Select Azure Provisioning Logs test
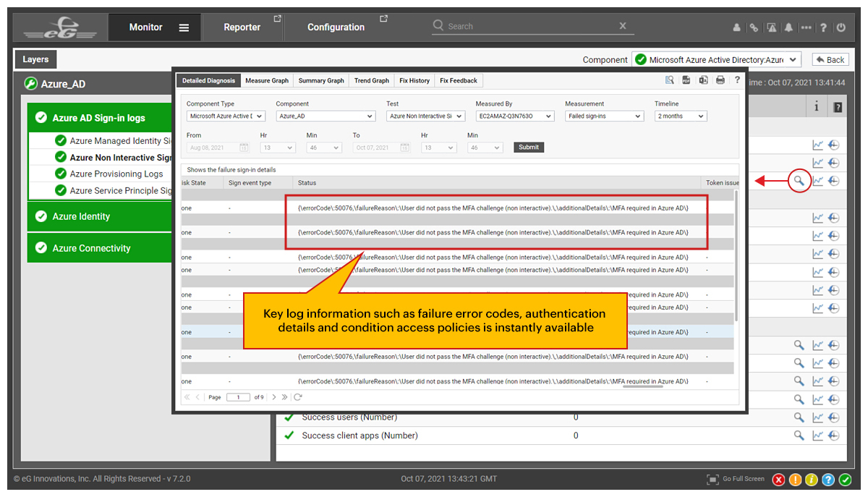 click(x=116, y=174)
